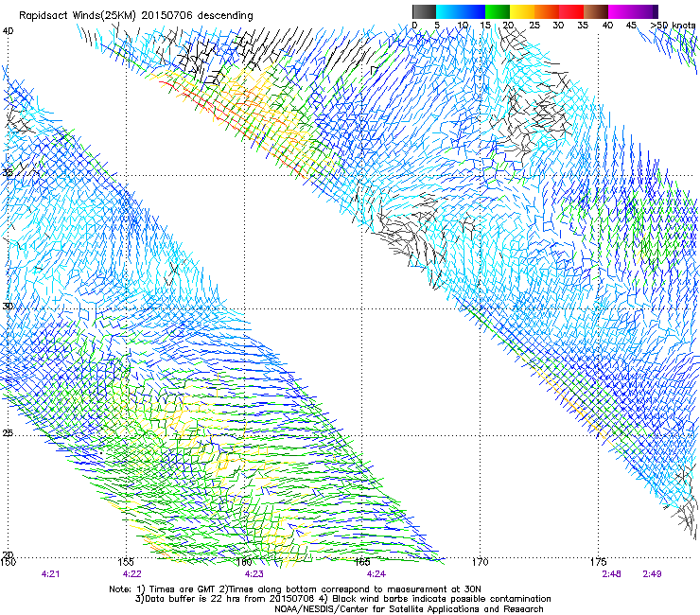
Task: Click the 'measurement at 30N' note text
Action: click(434, 589)
